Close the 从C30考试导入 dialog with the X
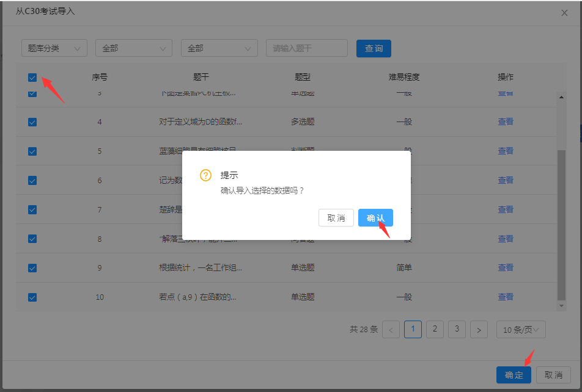Viewport: 582px width, 392px height. (x=564, y=12)
